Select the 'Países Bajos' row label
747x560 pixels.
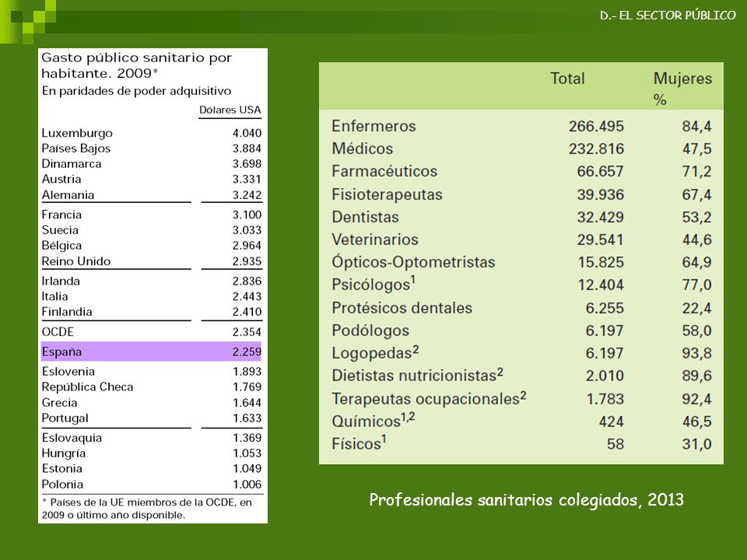tap(76, 149)
